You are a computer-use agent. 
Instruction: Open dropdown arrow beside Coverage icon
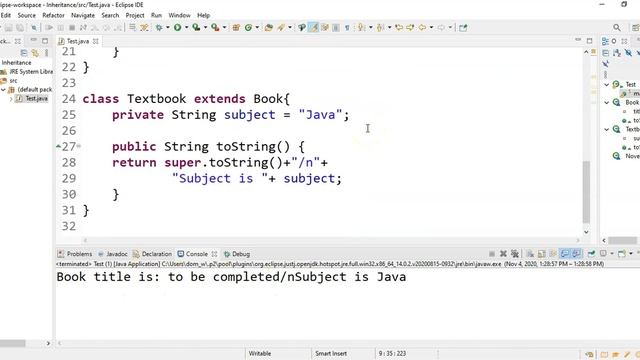pyautogui.click(x=205, y=28)
